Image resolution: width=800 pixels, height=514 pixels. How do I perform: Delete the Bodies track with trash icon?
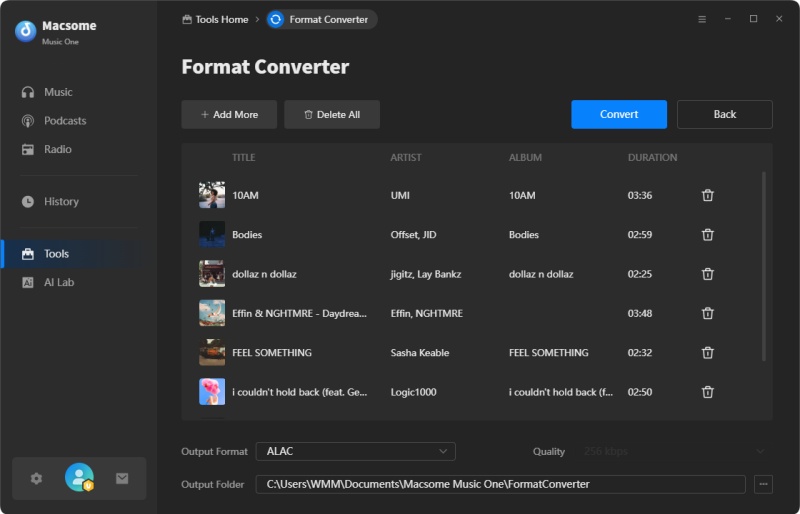click(708, 234)
